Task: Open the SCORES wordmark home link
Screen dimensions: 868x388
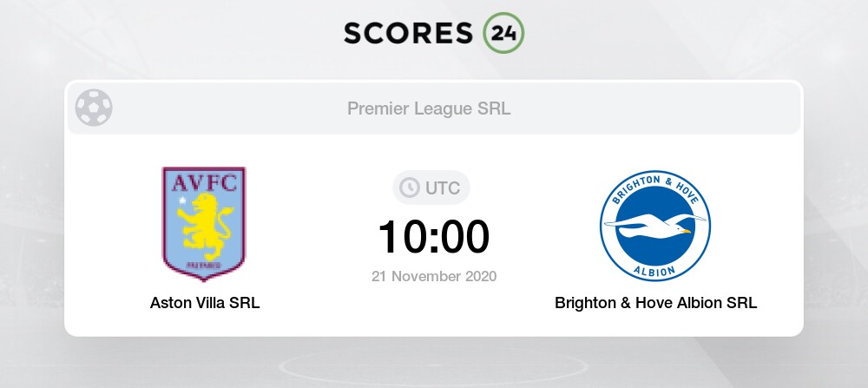Action: (409, 33)
